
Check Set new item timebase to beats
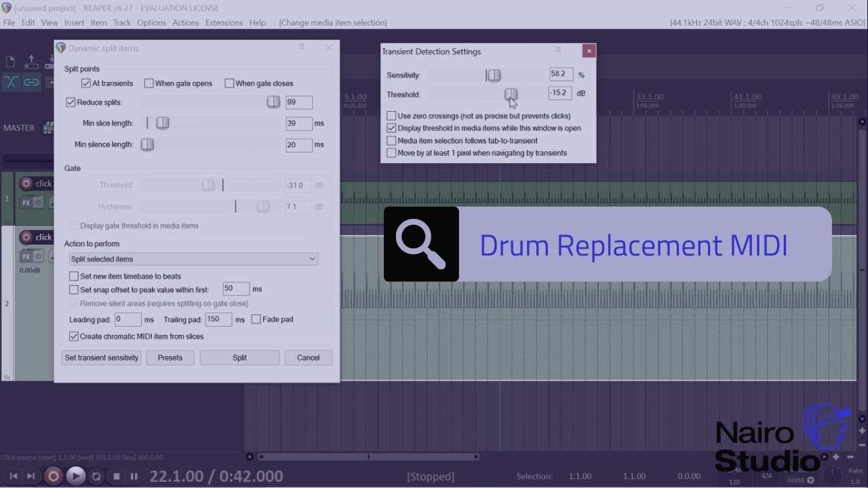click(74, 277)
